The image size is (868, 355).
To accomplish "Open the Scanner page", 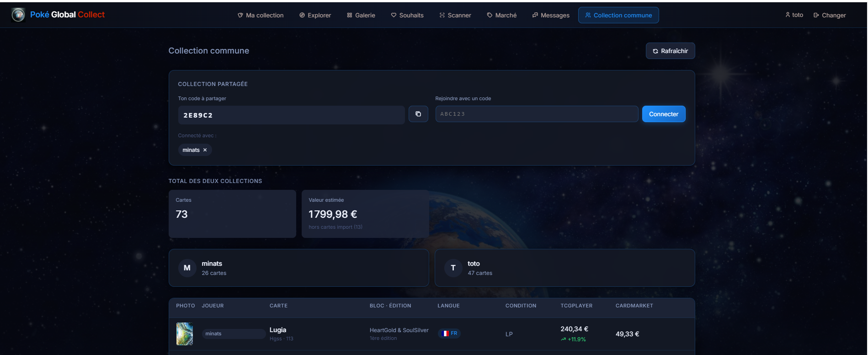I will [455, 15].
